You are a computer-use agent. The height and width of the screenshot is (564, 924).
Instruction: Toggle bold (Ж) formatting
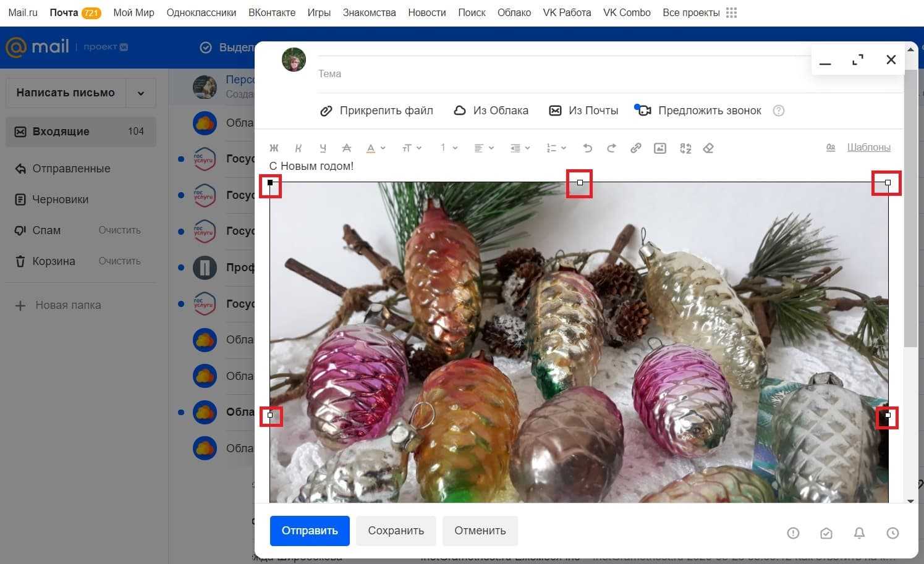274,148
